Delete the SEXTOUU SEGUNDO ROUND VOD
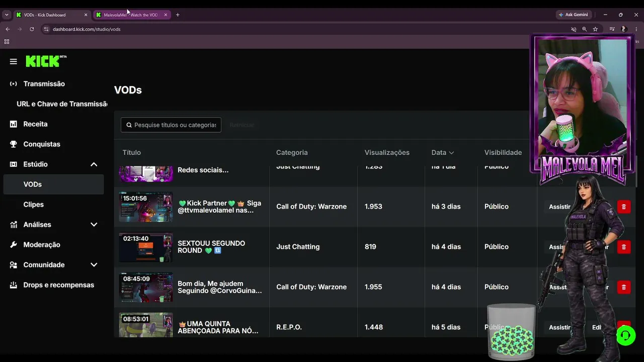The width and height of the screenshot is (644, 362). [x=624, y=247]
